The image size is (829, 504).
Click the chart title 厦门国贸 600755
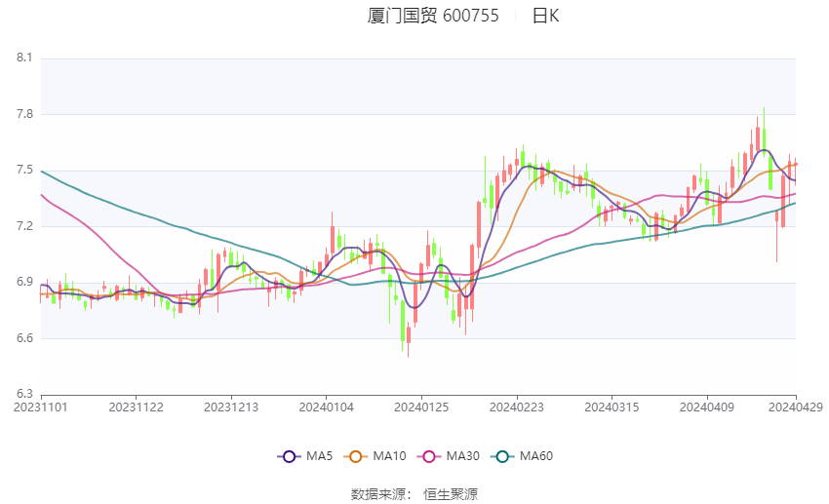pos(433,16)
